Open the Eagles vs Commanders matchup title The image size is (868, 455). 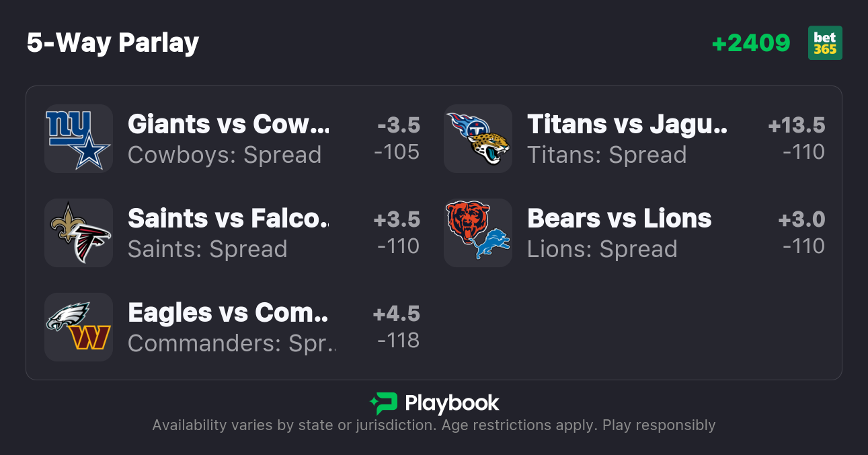[228, 313]
